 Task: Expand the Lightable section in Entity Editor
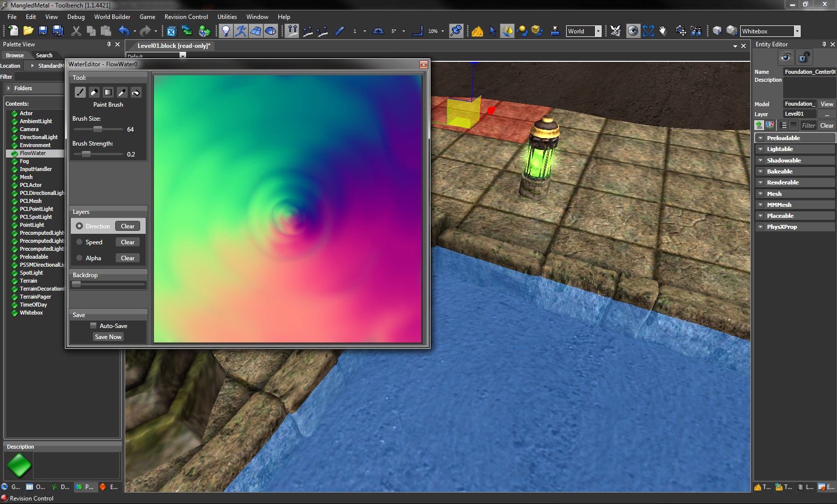click(x=760, y=149)
